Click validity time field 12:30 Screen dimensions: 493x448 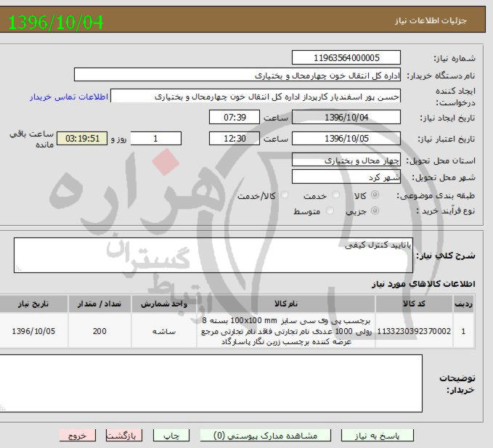(235, 139)
